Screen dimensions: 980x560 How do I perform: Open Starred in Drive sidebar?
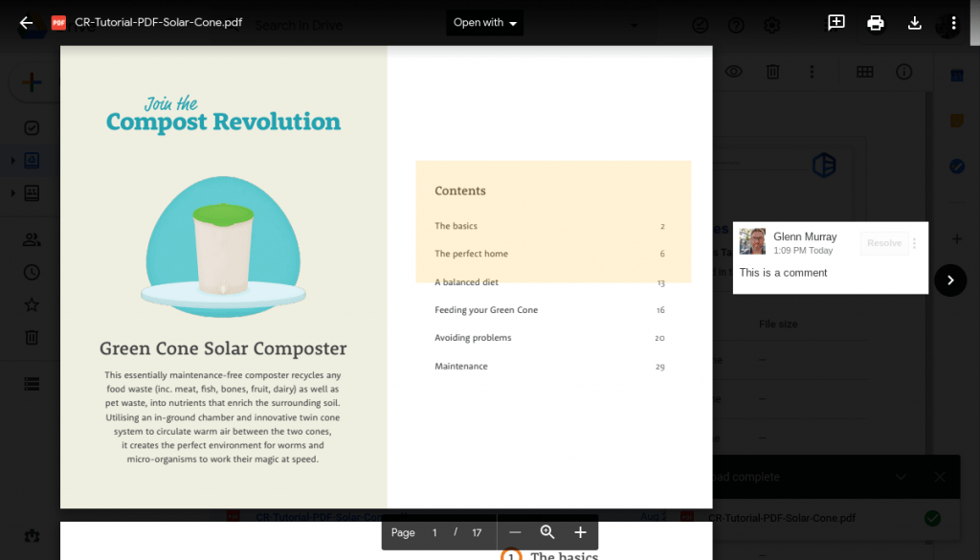pyautogui.click(x=32, y=305)
